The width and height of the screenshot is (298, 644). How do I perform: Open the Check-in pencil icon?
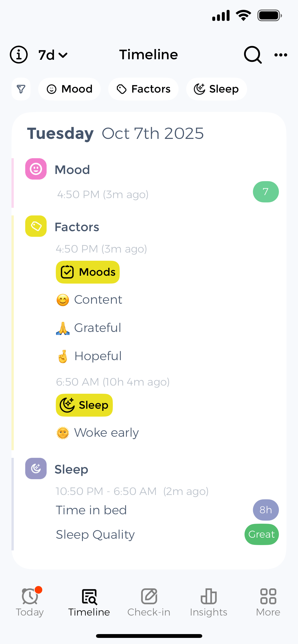pos(149,596)
